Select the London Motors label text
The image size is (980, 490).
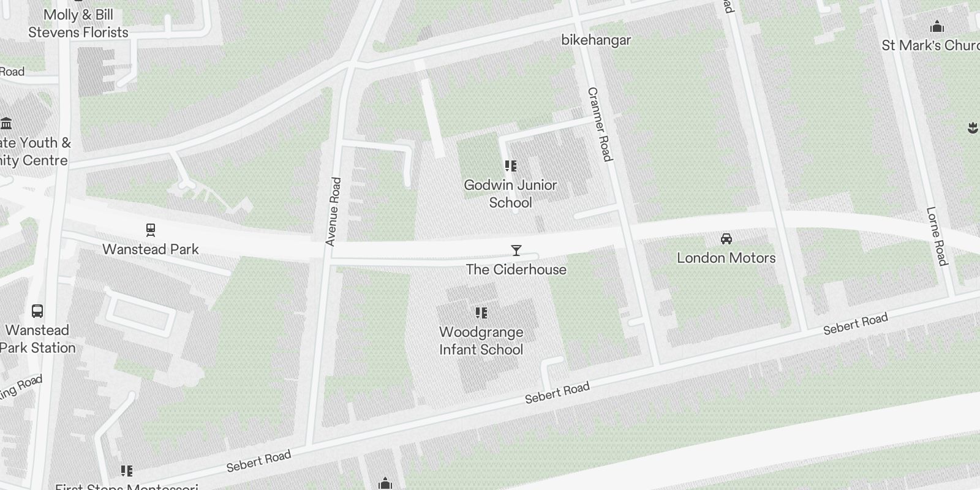(726, 258)
